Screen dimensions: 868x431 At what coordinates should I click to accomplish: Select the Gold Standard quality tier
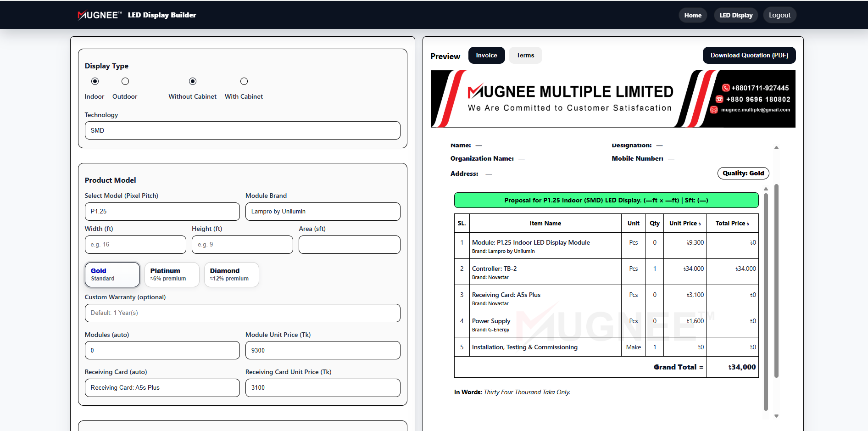112,274
